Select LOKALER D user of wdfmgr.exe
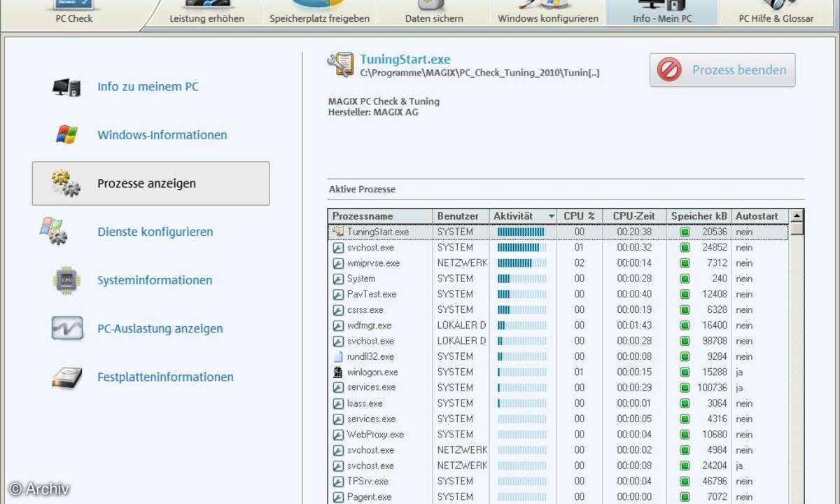 (x=461, y=325)
